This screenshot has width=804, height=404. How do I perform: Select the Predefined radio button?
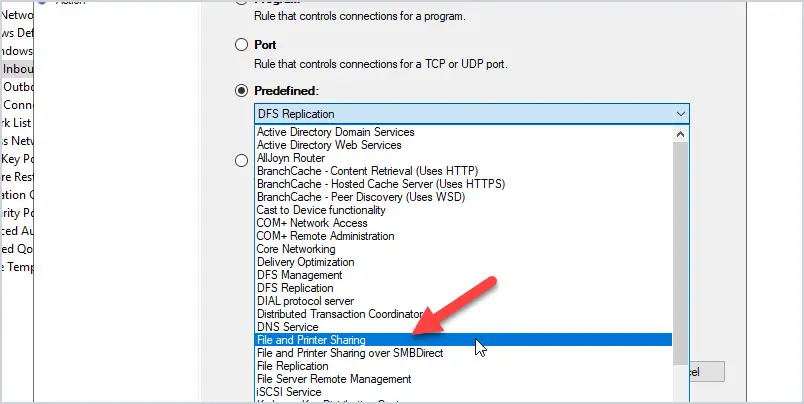pos(241,91)
